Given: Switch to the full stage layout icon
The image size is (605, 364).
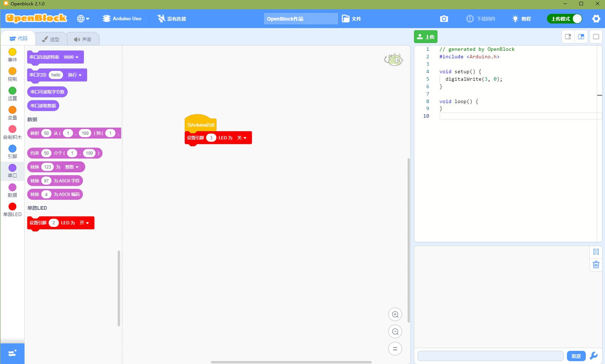Looking at the screenshot, I should point(596,37).
